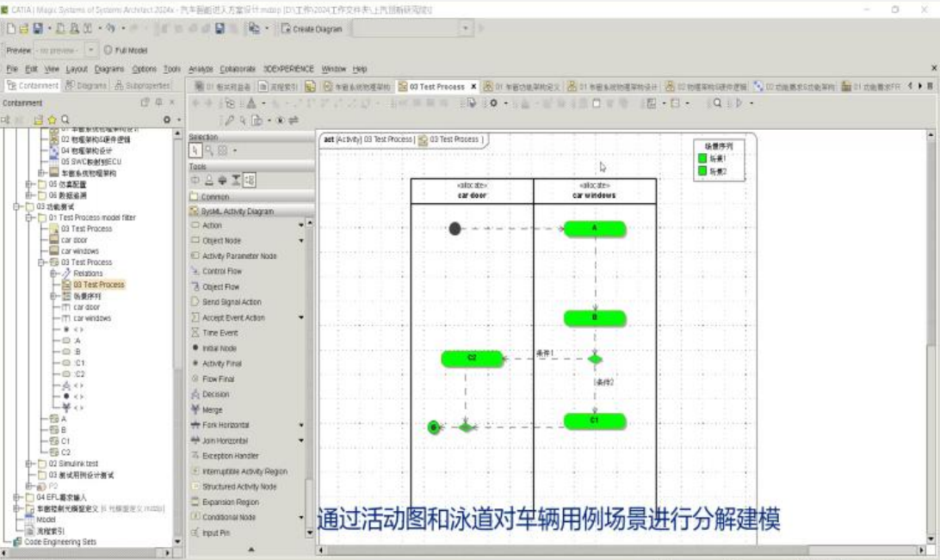
Task: Click the Save project toolbar icon
Action: 38,28
